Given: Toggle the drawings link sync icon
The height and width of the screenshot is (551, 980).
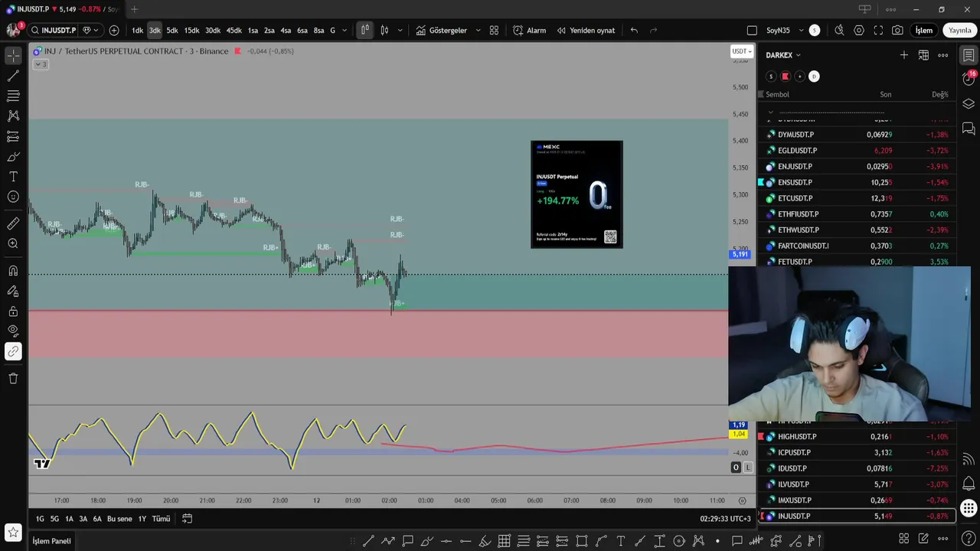Looking at the screenshot, I should pyautogui.click(x=13, y=351).
